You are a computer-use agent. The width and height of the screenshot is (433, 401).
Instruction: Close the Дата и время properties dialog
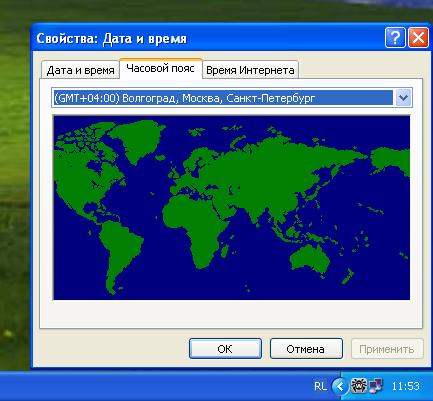418,38
